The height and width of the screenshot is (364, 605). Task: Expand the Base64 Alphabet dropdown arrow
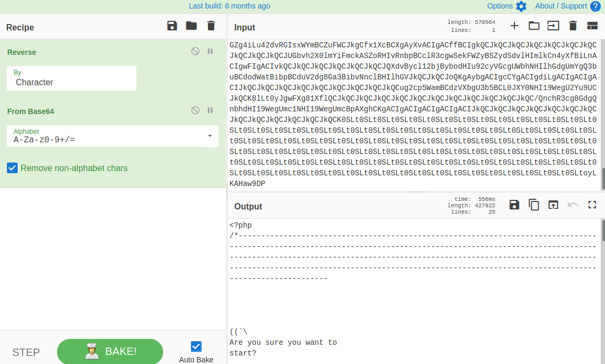[x=210, y=136]
